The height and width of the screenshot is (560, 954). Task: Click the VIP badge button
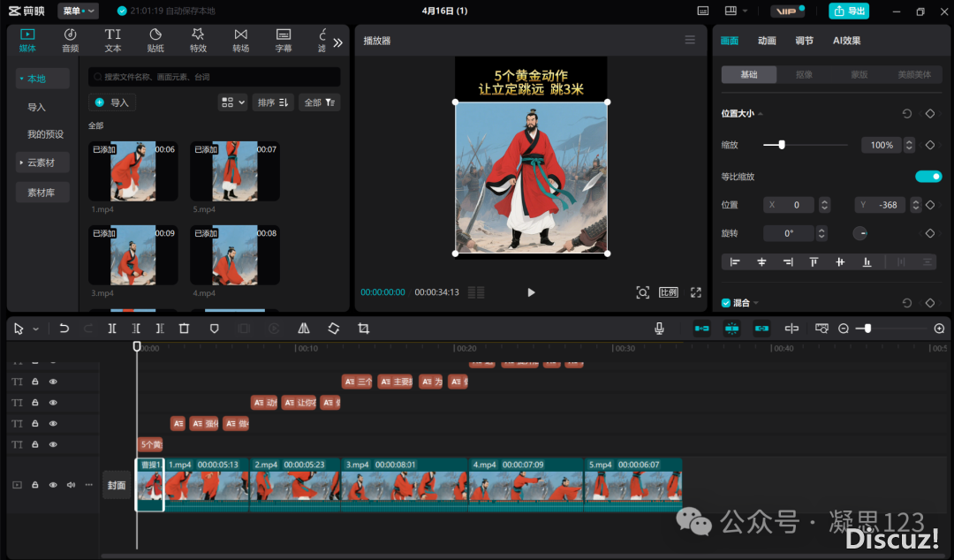788,11
